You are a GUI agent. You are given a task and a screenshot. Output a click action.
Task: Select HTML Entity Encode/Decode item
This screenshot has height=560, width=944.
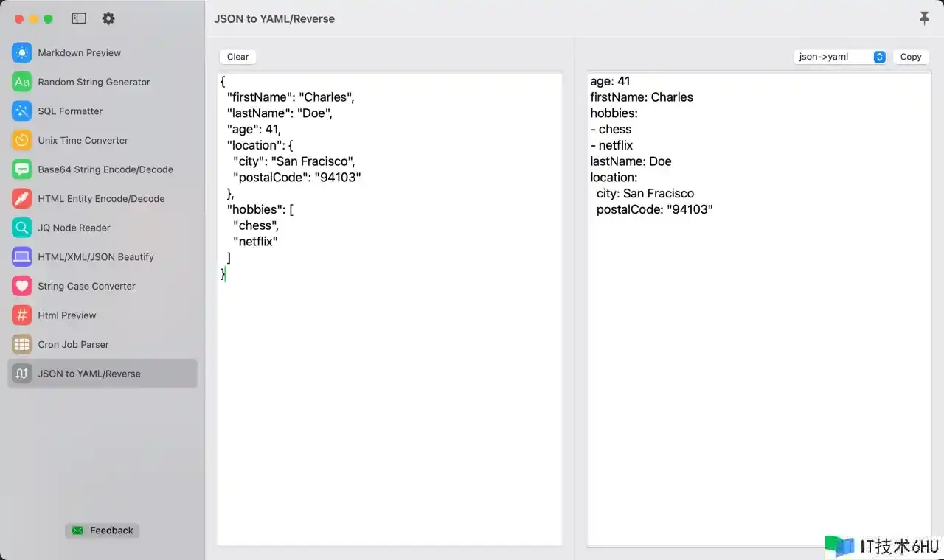[x=103, y=198]
